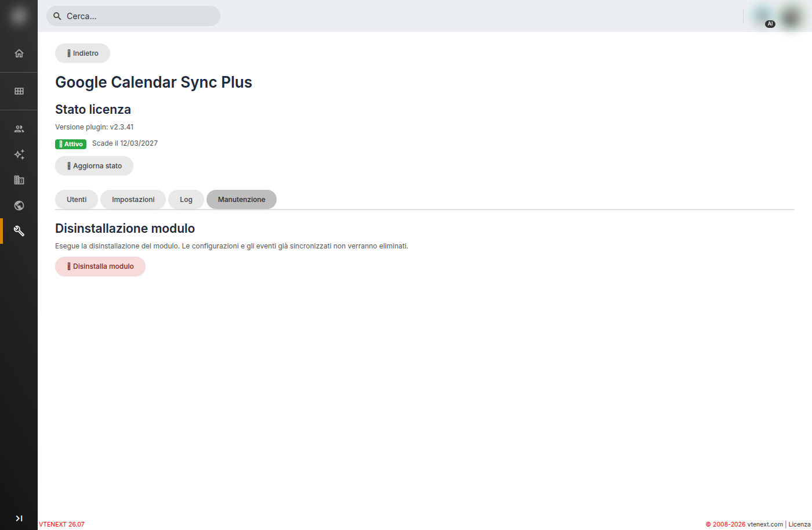Viewport: 812px width, 530px height.
Task: Click the 'Versione plugin: v2.3.41' text
Action: pos(95,127)
